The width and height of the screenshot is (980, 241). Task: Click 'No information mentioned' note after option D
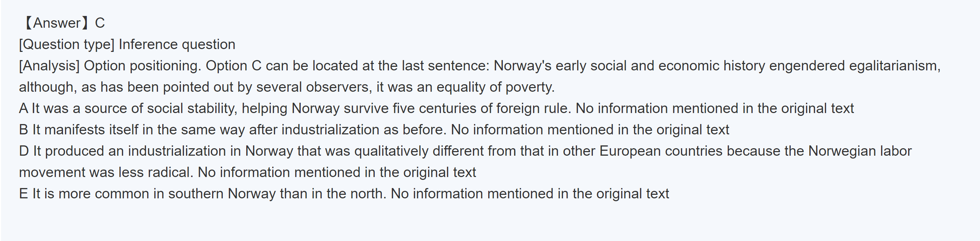tap(337, 172)
